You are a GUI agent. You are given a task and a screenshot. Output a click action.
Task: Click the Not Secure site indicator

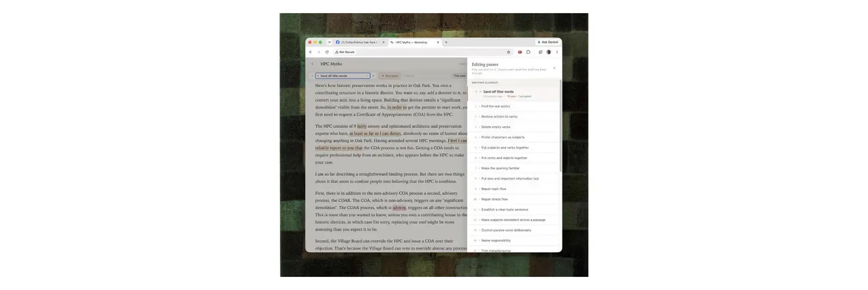coord(345,52)
